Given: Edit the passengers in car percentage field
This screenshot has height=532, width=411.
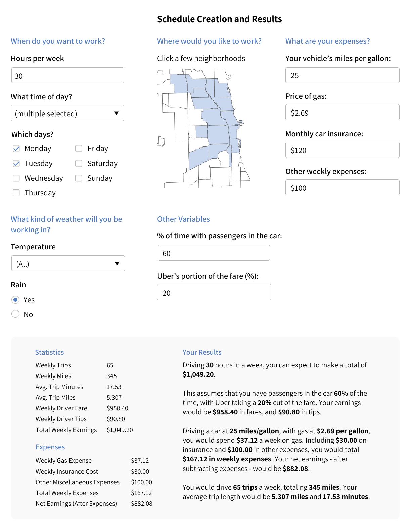Looking at the screenshot, I should point(214,253).
